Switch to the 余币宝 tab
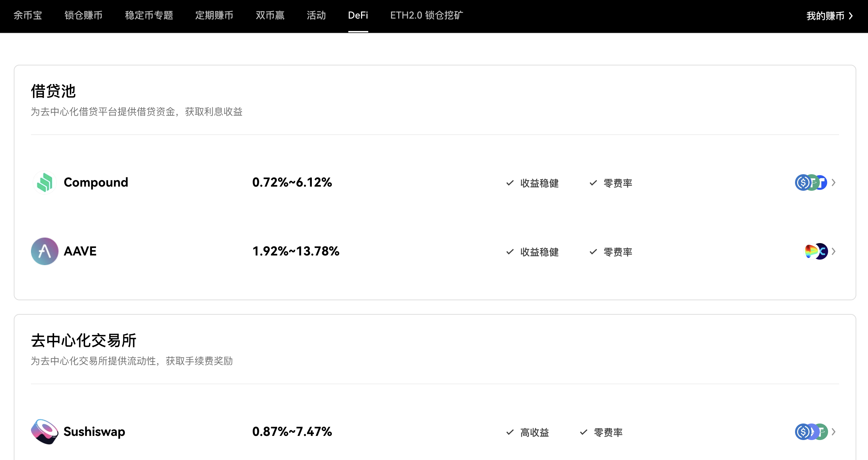 click(28, 15)
